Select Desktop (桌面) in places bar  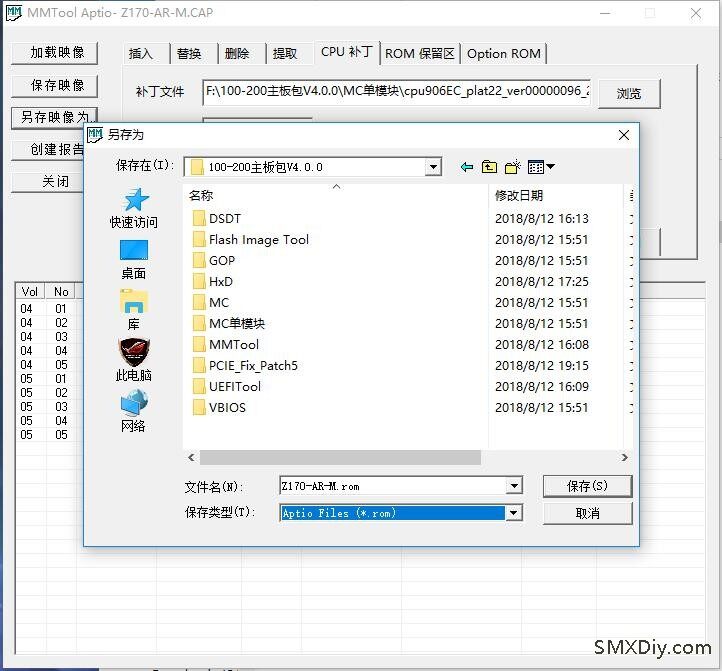coord(134,260)
